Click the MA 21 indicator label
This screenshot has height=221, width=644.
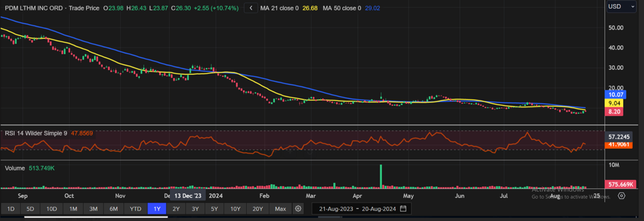coord(279,8)
